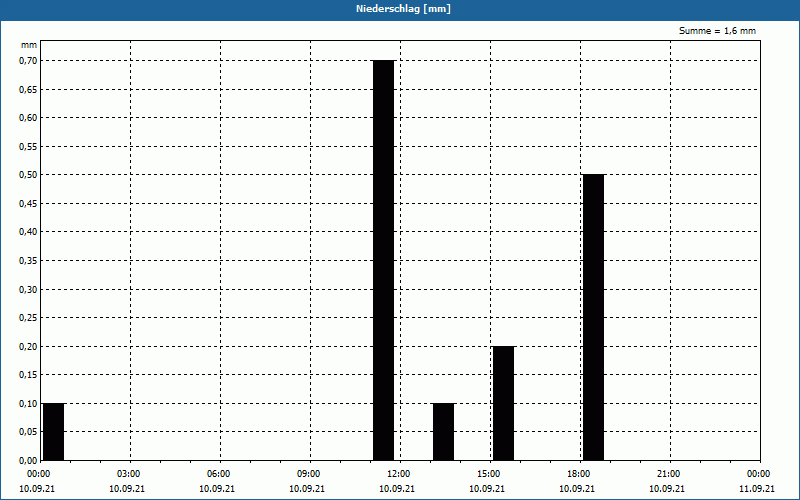Click the 0,35 y-axis label
Screen dimensions: 800x500
[x=28, y=261]
